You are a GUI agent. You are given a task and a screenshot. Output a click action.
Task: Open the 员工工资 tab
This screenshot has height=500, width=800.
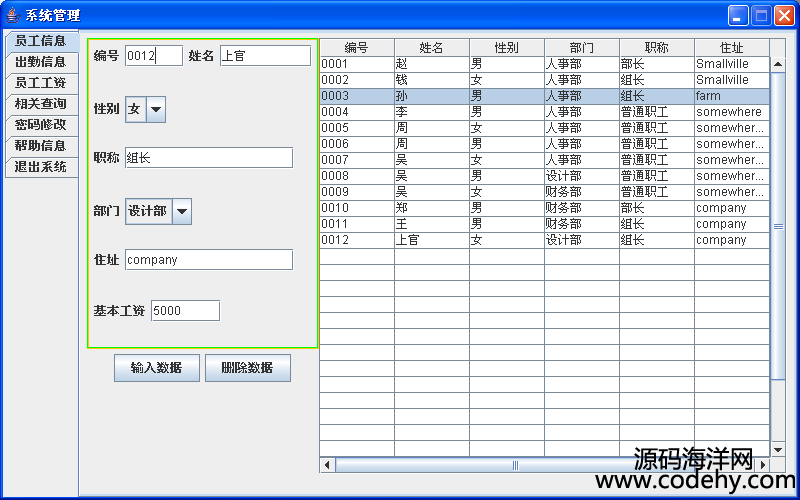pyautogui.click(x=41, y=83)
